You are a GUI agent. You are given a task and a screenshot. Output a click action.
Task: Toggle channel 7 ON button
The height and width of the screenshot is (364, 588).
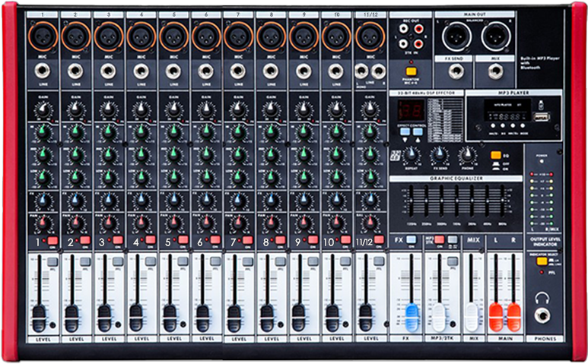tap(248, 240)
